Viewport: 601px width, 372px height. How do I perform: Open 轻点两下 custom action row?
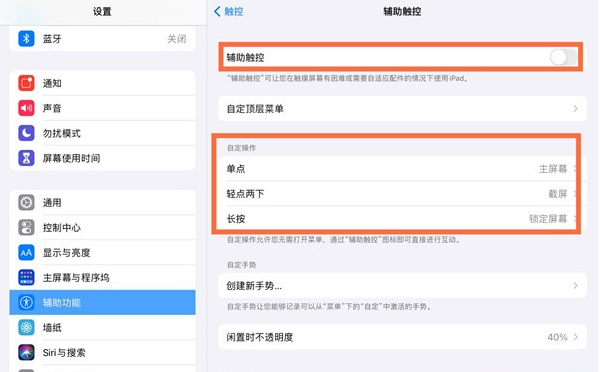402,194
